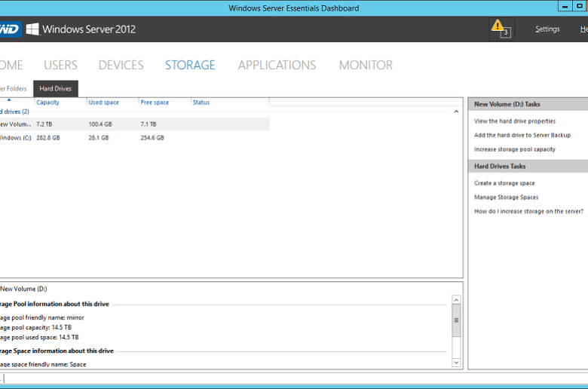
Task: Open the alerts warning icon
Action: pos(501,29)
